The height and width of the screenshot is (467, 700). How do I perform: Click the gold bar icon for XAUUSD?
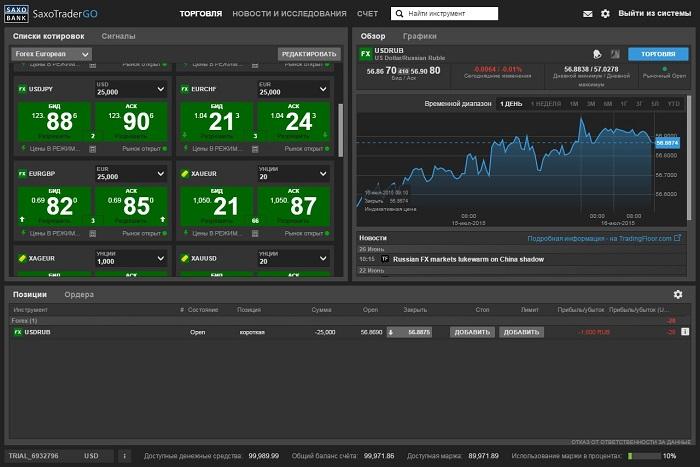(184, 258)
